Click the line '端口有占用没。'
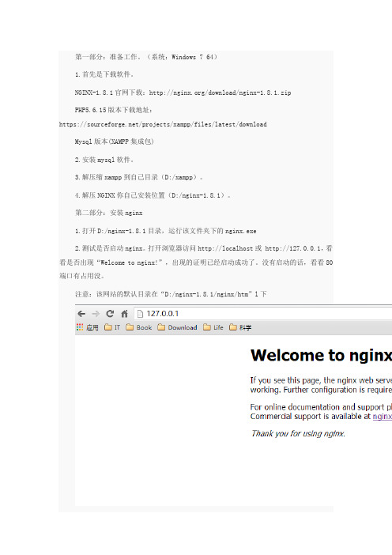 pos(81,276)
